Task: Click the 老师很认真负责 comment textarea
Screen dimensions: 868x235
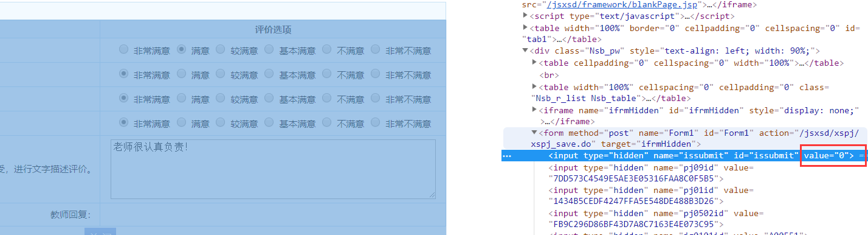Action: click(273, 169)
